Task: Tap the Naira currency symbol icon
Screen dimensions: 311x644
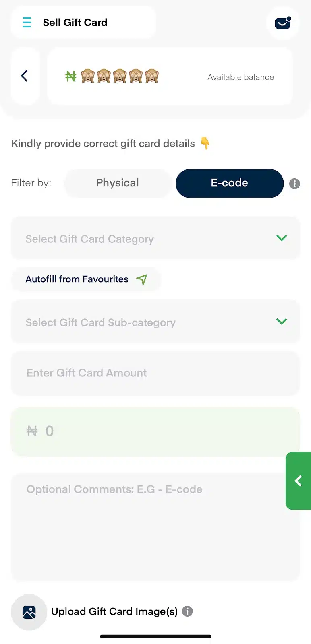Action: pos(71,76)
